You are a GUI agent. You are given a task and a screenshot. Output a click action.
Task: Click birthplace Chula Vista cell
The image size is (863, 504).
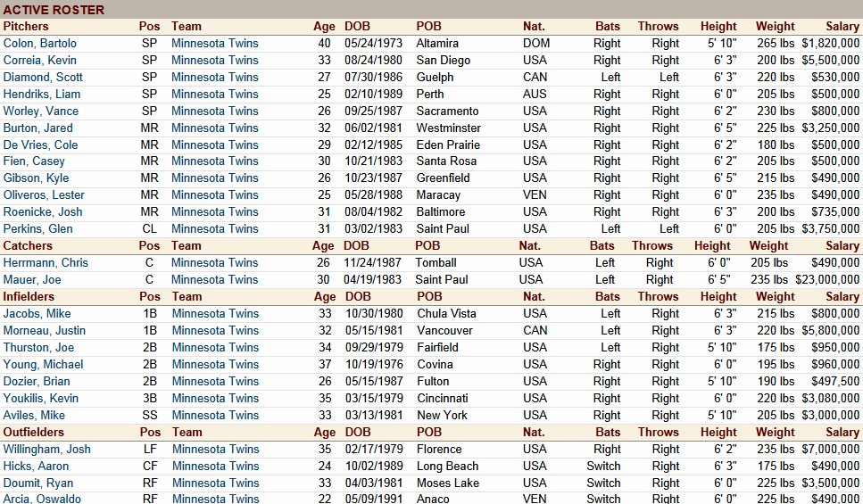(x=447, y=314)
